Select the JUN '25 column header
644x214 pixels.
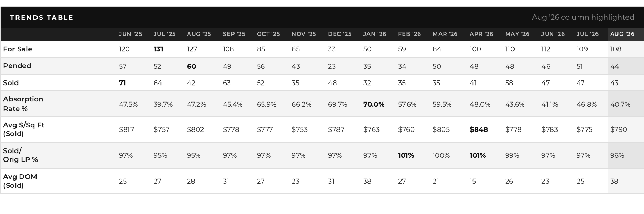[130, 34]
